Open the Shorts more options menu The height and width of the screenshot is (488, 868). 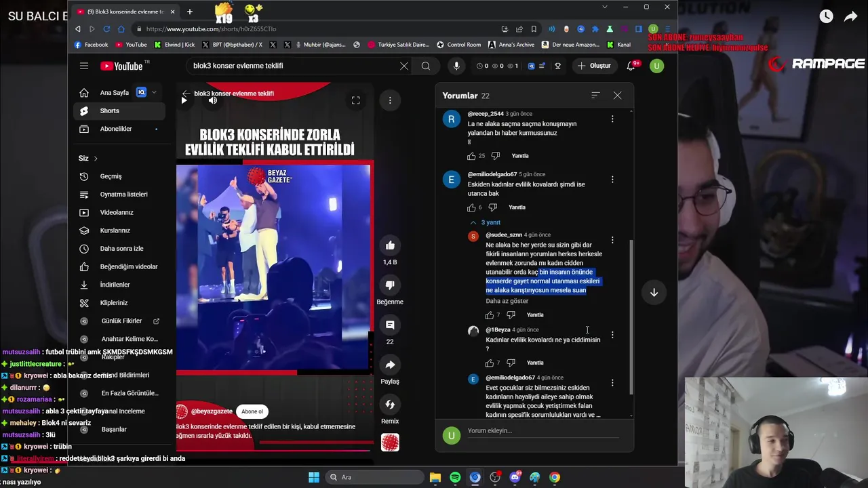coord(390,100)
